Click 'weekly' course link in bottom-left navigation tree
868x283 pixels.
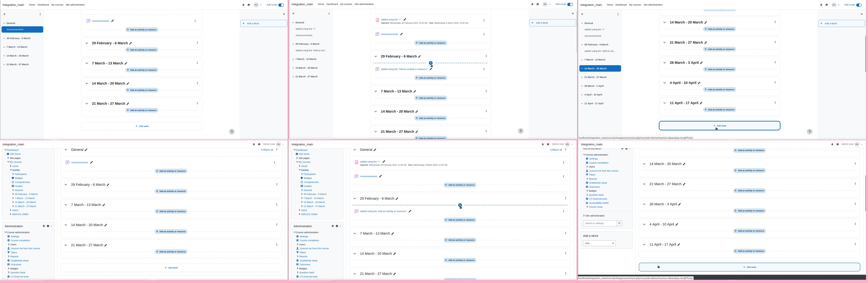(x=16, y=170)
